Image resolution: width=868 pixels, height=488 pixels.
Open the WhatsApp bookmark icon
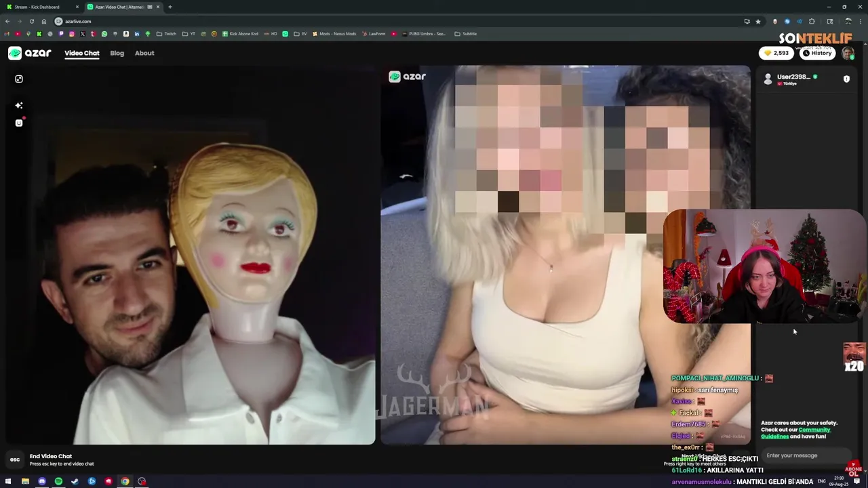point(104,34)
